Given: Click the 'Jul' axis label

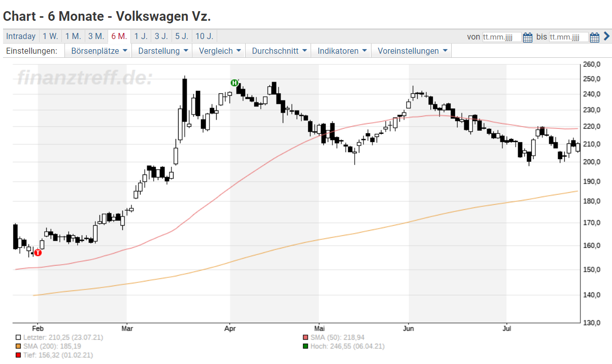Looking at the screenshot, I should [506, 329].
